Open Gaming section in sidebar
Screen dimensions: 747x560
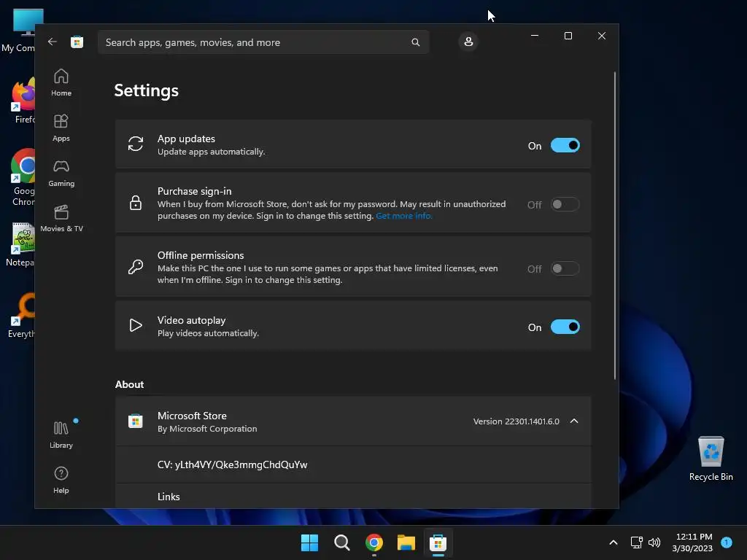tap(61, 173)
